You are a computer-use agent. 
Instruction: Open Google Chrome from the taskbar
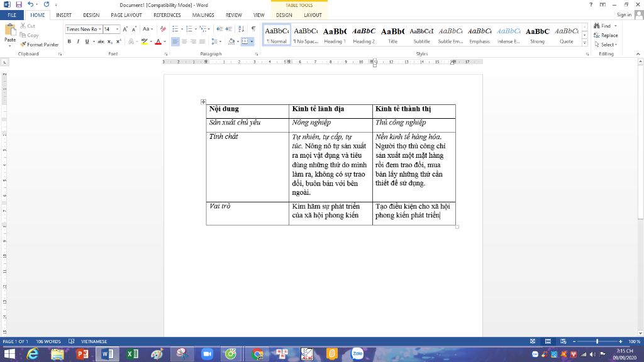[257, 354]
